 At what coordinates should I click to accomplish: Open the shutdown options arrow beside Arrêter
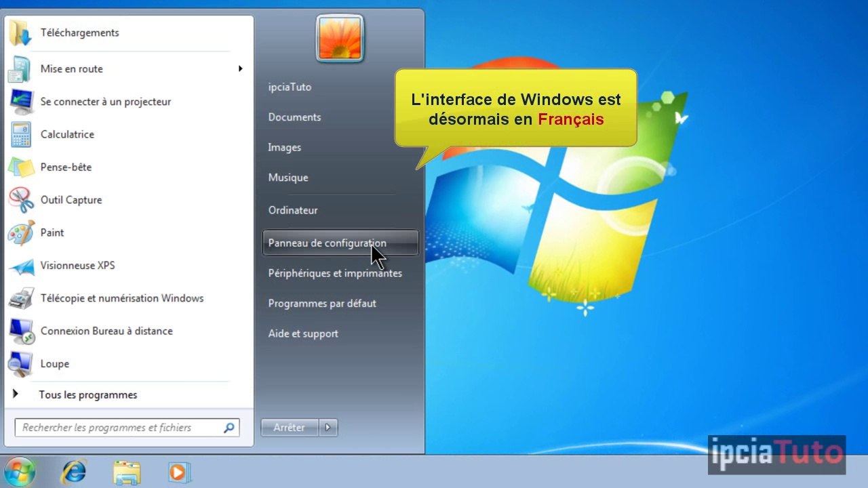[x=328, y=428]
